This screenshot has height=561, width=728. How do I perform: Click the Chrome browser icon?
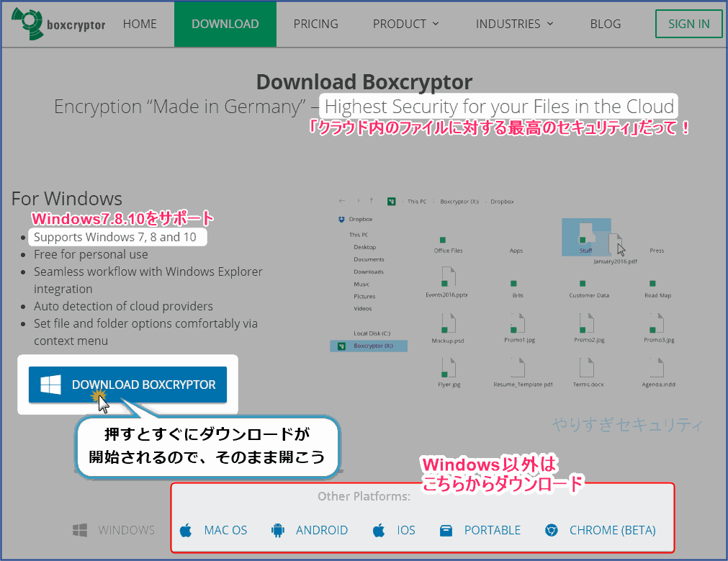click(x=552, y=530)
